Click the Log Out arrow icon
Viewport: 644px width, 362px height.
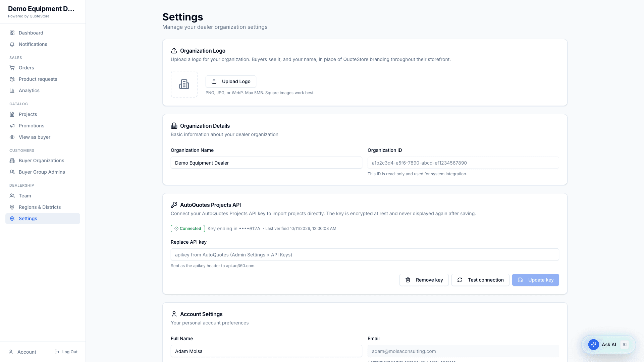point(57,352)
